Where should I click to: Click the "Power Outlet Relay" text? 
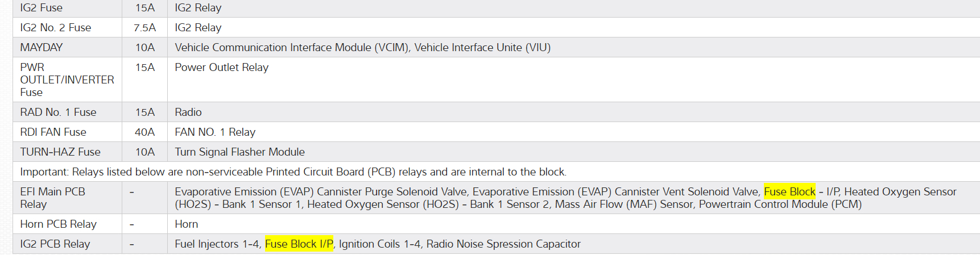click(221, 68)
